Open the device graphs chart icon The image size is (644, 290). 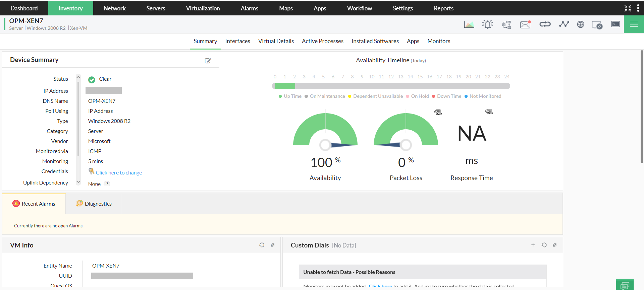click(x=469, y=24)
